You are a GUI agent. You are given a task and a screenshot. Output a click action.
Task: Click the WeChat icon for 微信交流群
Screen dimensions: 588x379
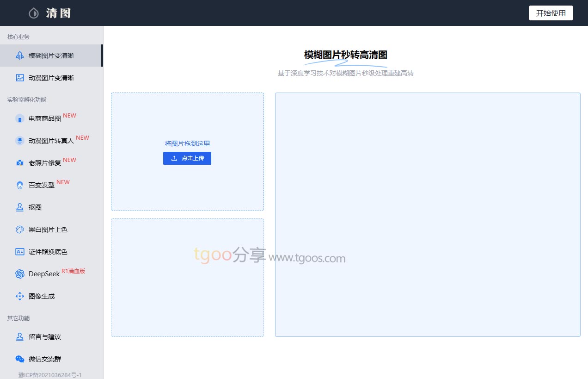[x=20, y=359]
